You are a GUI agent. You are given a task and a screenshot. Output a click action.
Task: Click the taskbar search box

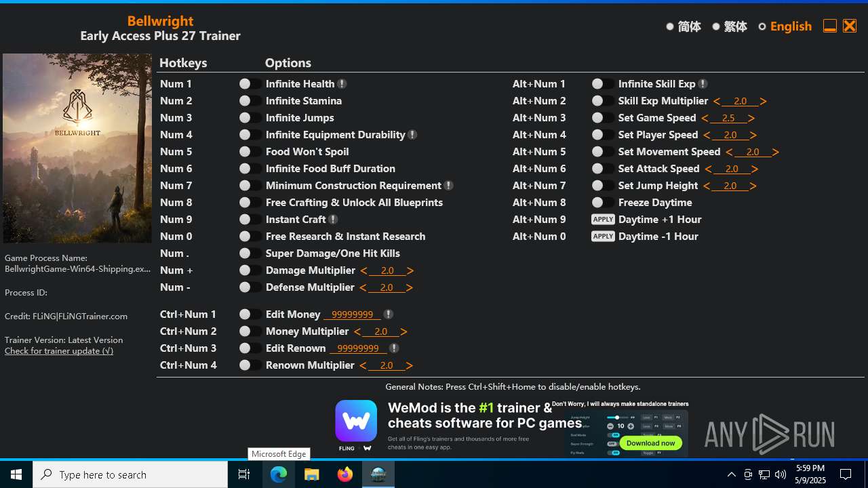[x=130, y=474]
